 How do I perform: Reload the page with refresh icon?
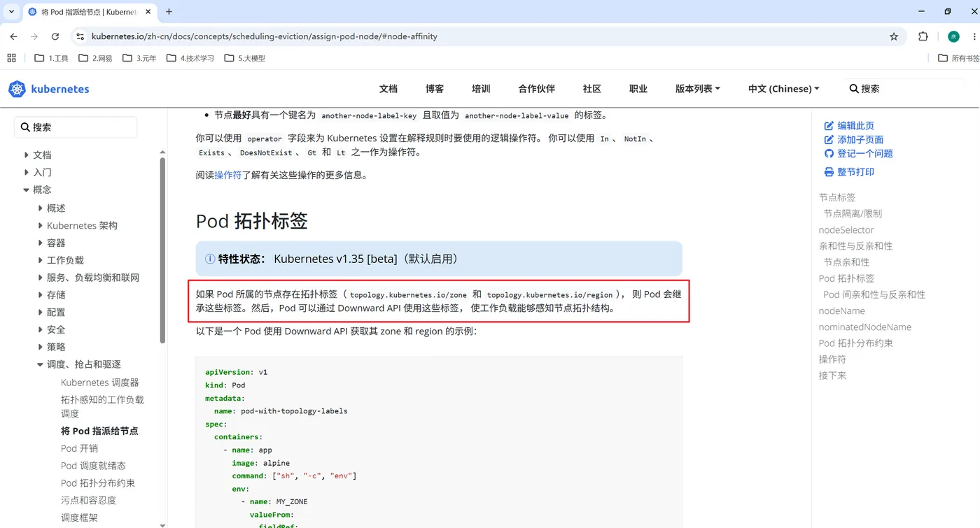(55, 36)
